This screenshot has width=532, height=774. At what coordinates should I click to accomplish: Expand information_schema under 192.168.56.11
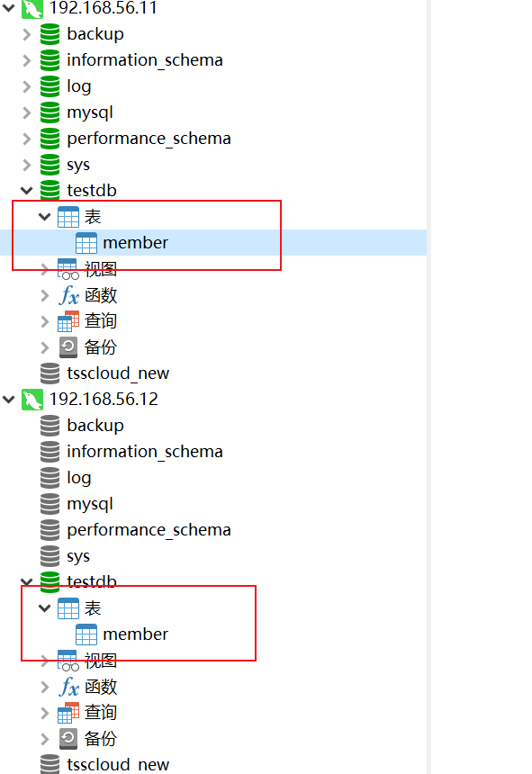pyautogui.click(x=27, y=60)
